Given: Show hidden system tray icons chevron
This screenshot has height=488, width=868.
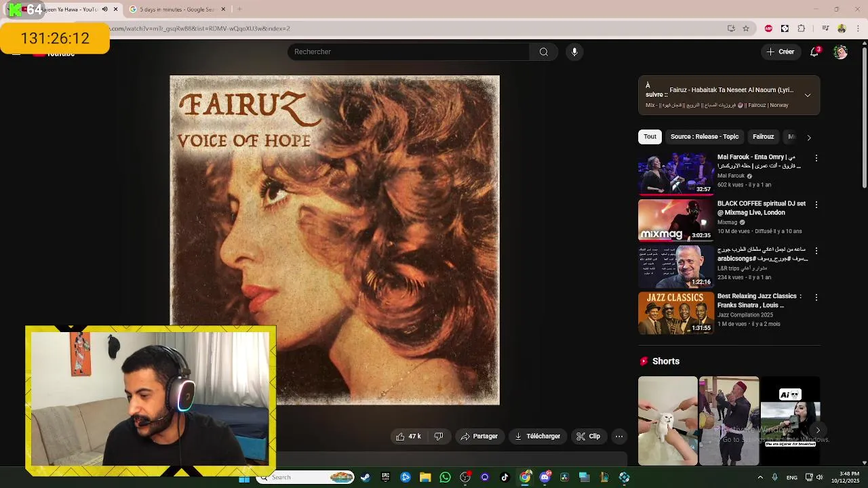Looking at the screenshot, I should click(760, 478).
